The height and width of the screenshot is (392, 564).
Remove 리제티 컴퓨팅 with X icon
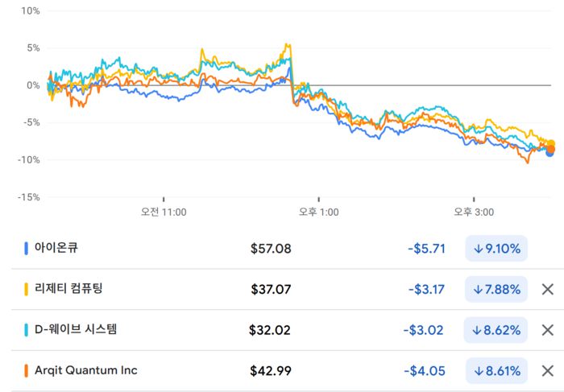click(x=547, y=289)
